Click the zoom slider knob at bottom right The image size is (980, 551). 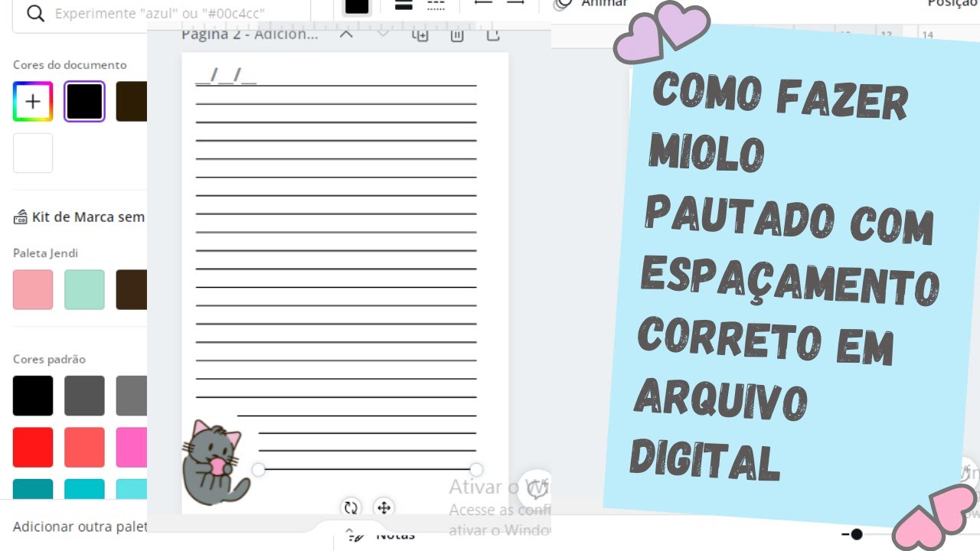[857, 534]
